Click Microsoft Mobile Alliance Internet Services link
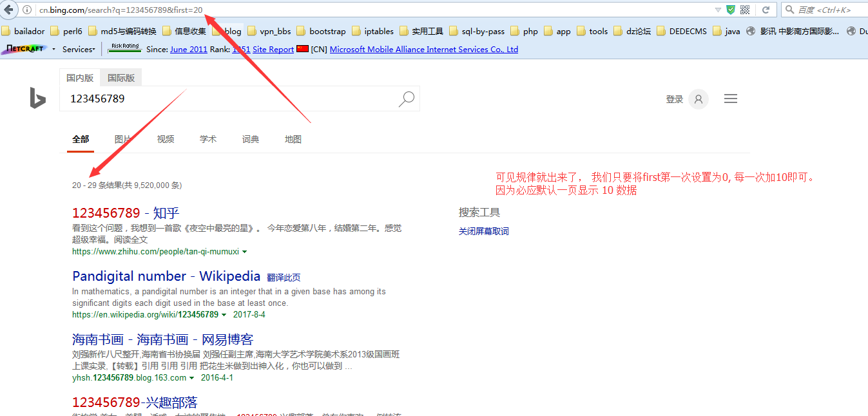The width and height of the screenshot is (868, 416). coord(424,50)
